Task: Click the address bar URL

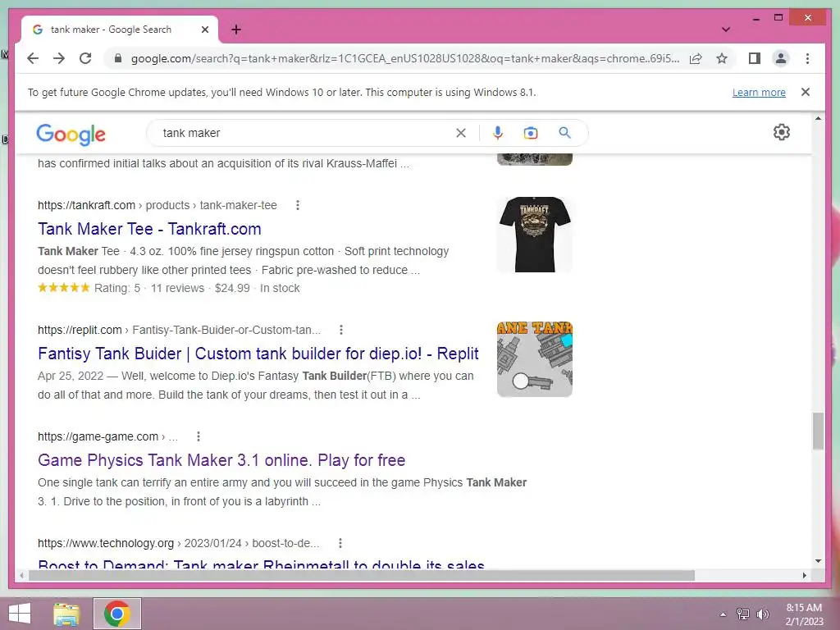Action: pyautogui.click(x=405, y=58)
